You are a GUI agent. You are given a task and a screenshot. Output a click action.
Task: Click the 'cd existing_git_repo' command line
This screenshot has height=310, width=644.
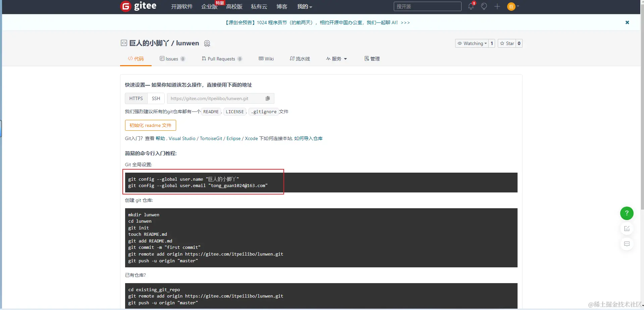pos(154,290)
